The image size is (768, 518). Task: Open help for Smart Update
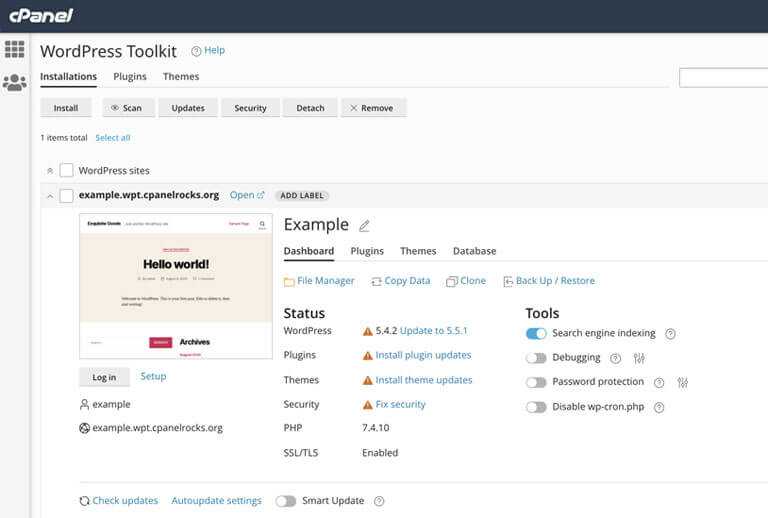379,501
